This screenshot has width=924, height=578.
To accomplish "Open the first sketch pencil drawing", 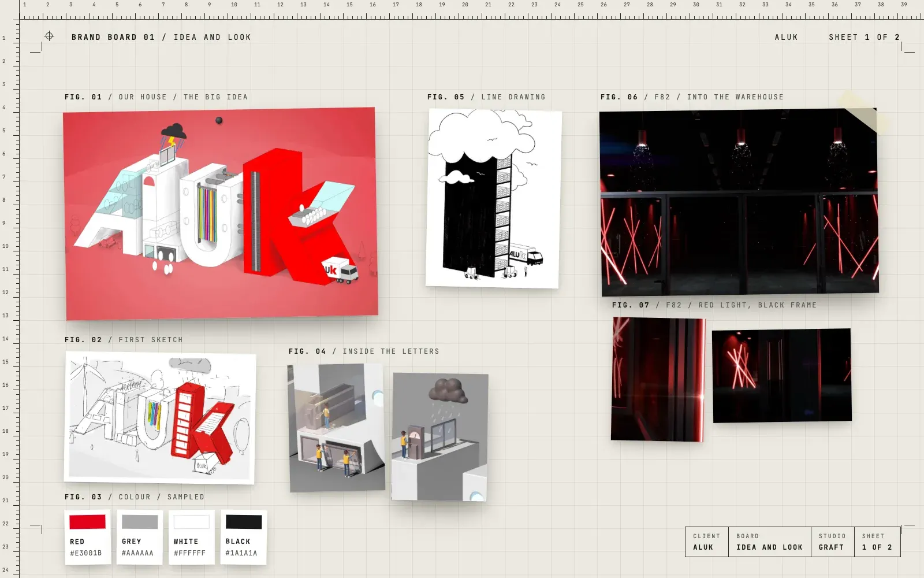I will [160, 417].
